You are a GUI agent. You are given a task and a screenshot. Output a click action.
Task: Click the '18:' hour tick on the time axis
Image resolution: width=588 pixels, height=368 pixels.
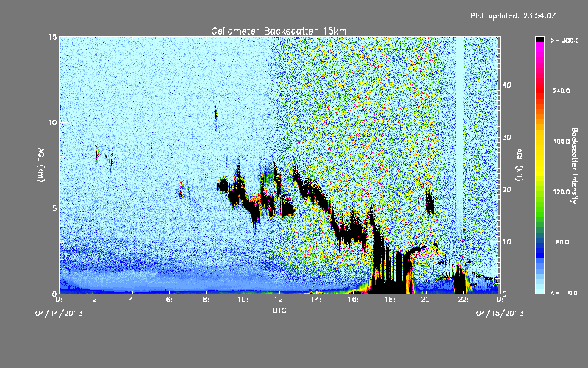pyautogui.click(x=390, y=300)
